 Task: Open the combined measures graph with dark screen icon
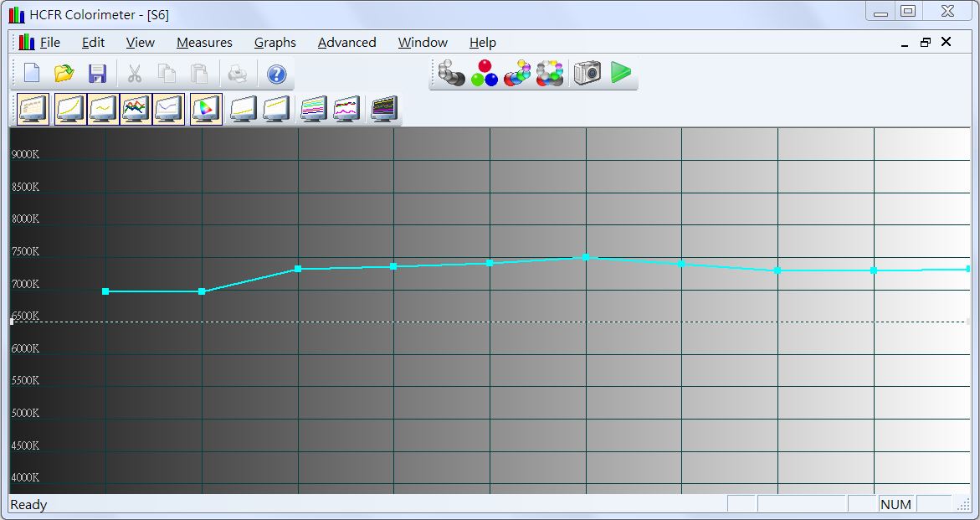pyautogui.click(x=384, y=110)
